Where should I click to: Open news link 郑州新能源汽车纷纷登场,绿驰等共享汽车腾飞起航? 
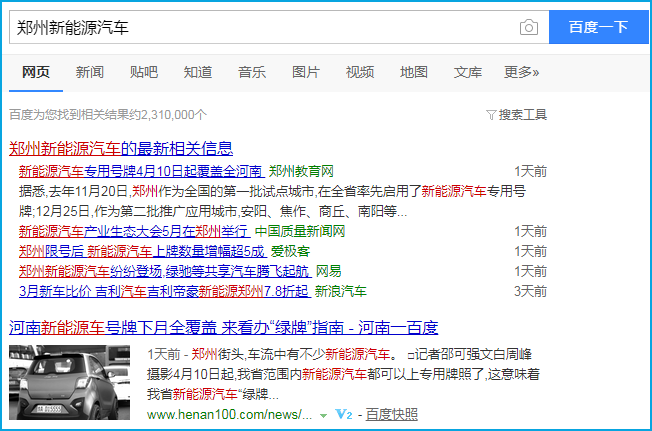coord(165,271)
